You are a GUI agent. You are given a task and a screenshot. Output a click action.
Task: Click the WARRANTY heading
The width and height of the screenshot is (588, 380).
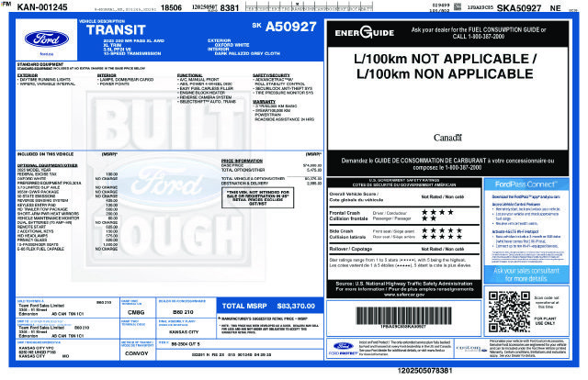pyautogui.click(x=264, y=102)
